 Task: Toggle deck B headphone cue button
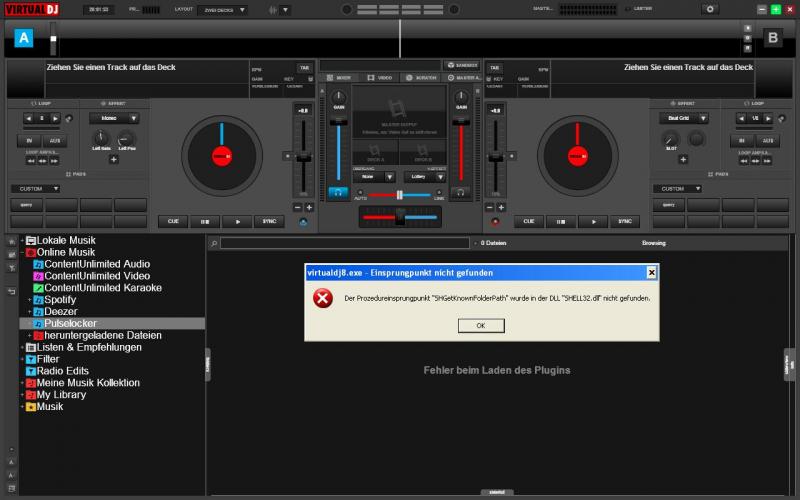[x=460, y=193]
